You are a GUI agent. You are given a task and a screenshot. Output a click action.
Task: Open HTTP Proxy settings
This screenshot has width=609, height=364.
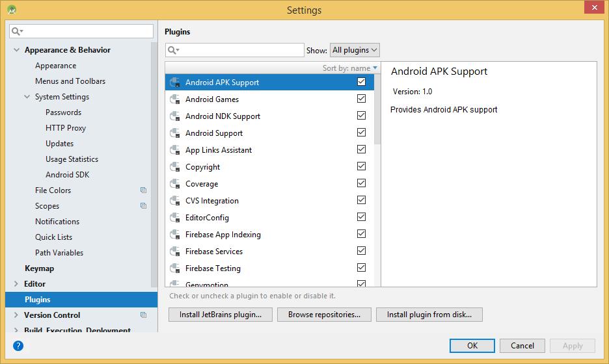pos(66,127)
